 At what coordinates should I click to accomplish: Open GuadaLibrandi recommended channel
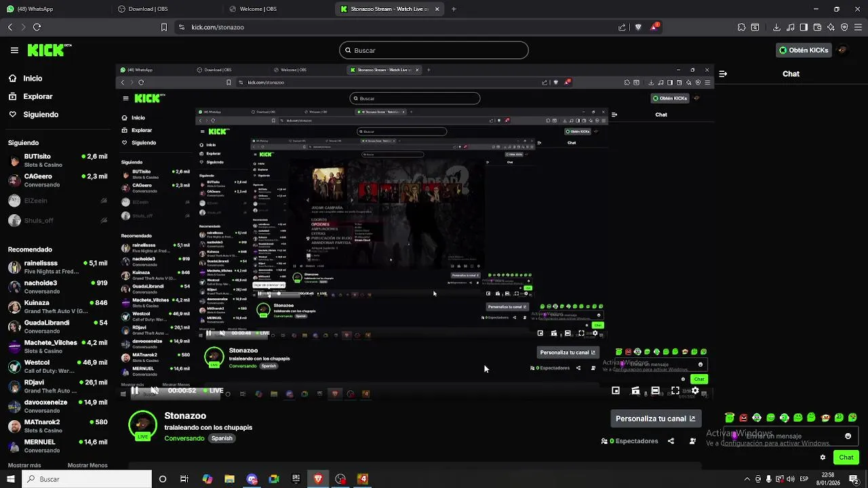point(58,326)
